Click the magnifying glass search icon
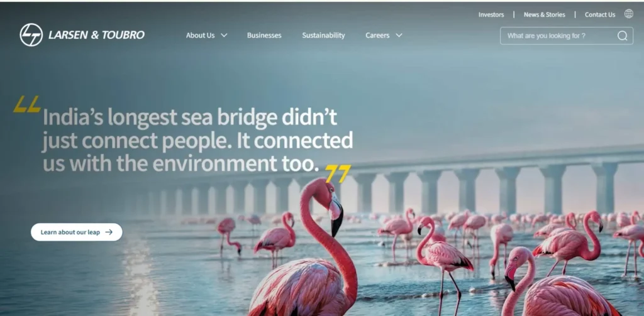The height and width of the screenshot is (316, 644). tap(622, 36)
